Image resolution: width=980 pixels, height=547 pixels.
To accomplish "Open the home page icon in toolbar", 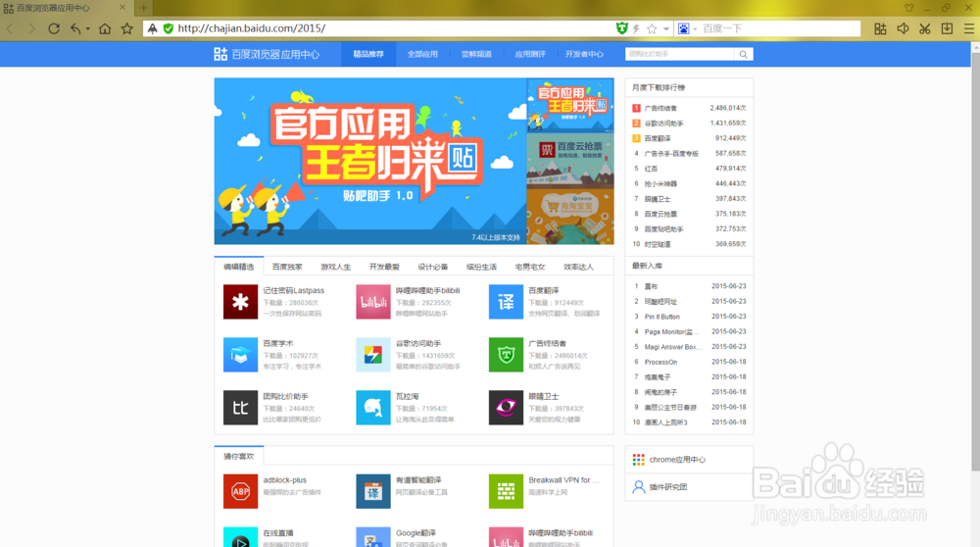I will pyautogui.click(x=105, y=28).
